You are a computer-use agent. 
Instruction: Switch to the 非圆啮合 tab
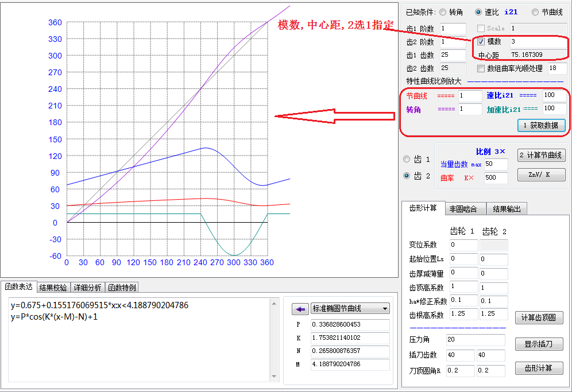click(463, 209)
